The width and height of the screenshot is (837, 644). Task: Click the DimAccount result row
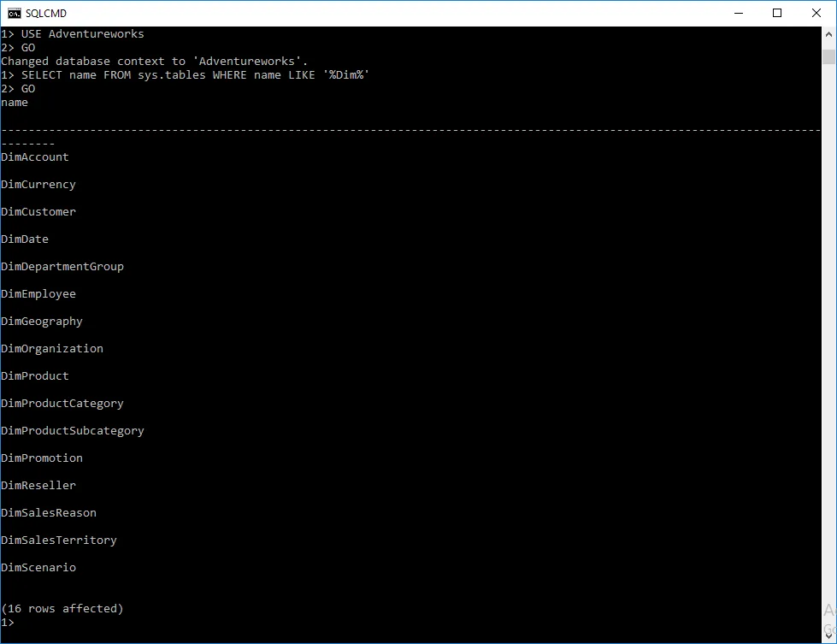(x=35, y=157)
